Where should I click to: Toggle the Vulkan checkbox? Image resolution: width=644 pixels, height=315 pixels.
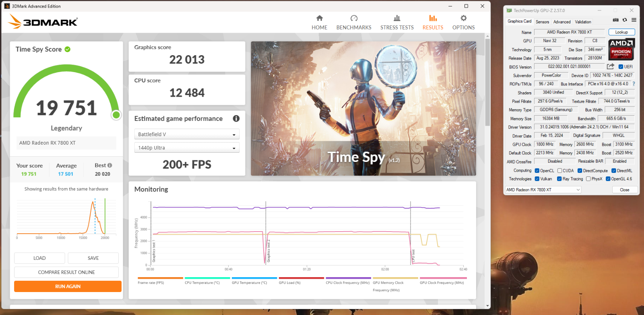coord(537,179)
